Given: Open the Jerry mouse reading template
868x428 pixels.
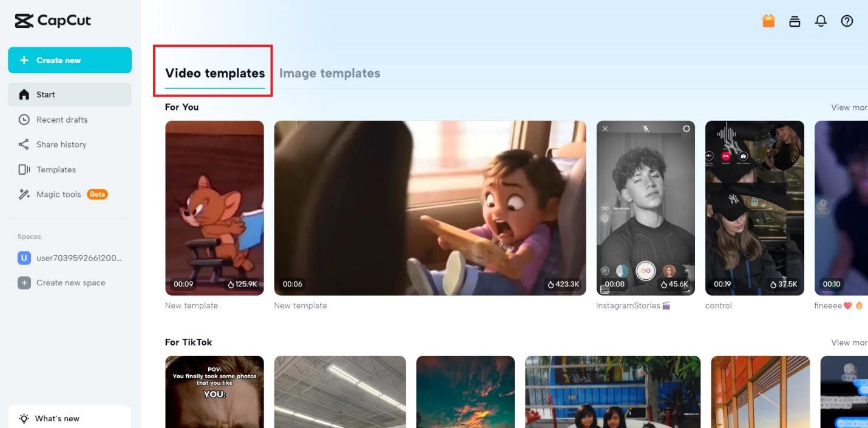Looking at the screenshot, I should click(x=214, y=208).
